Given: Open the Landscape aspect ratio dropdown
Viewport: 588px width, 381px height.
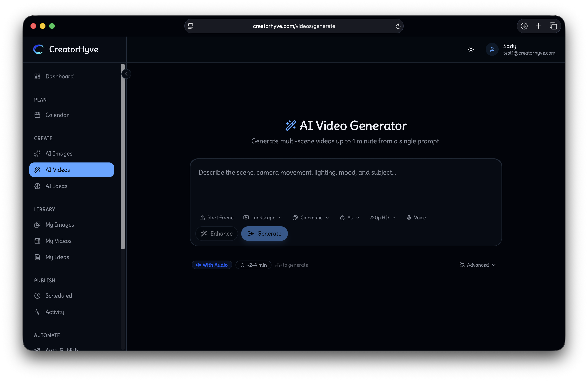Looking at the screenshot, I should [x=263, y=218].
